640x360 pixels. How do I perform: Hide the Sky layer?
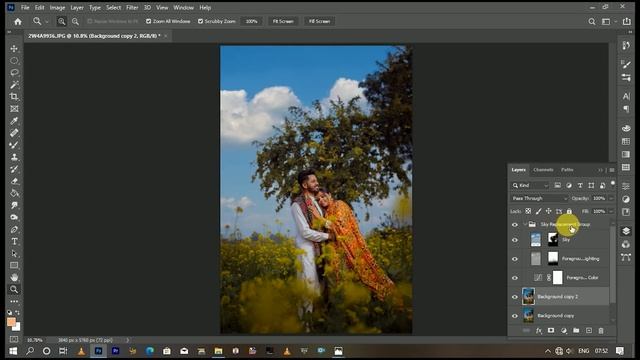tap(515, 240)
